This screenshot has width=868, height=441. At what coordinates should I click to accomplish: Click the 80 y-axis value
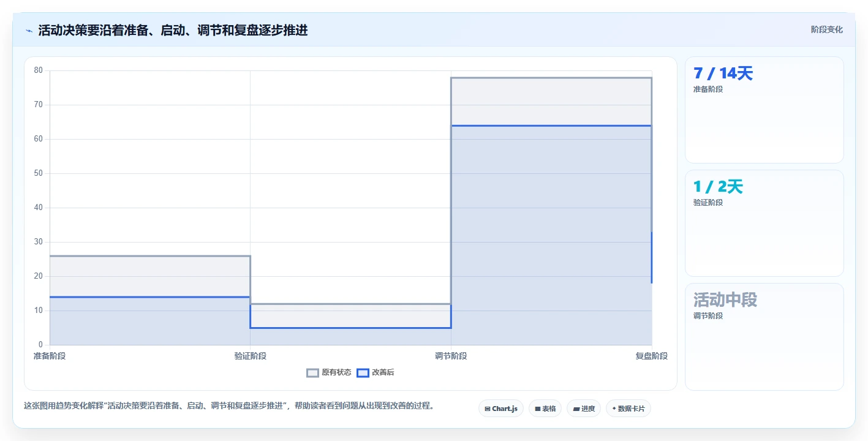coord(39,70)
